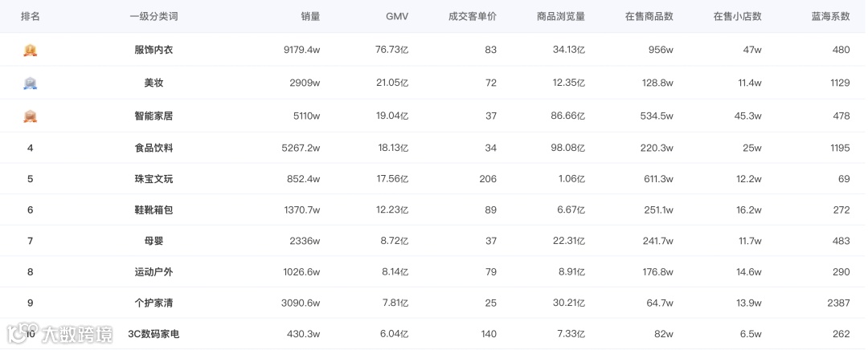
Task: Click the 一级分类词 column header
Action: pyautogui.click(x=154, y=17)
